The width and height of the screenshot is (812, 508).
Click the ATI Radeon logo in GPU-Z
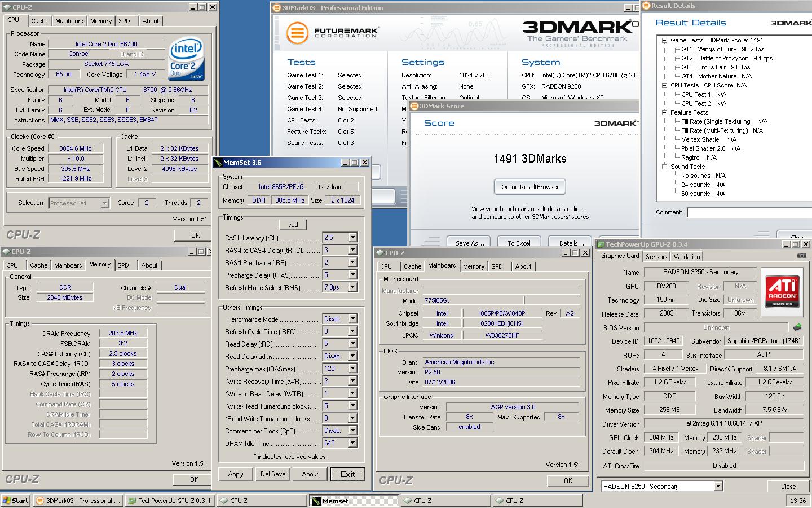pos(782,292)
